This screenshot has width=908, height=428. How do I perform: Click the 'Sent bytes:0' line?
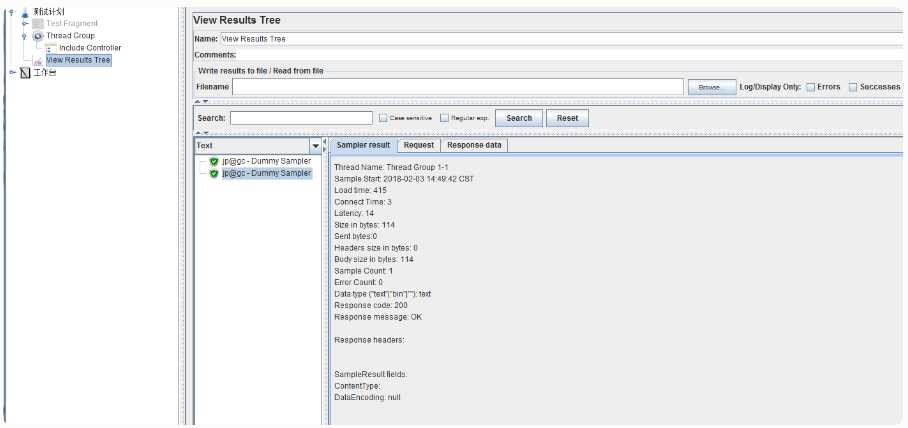pyautogui.click(x=356, y=236)
